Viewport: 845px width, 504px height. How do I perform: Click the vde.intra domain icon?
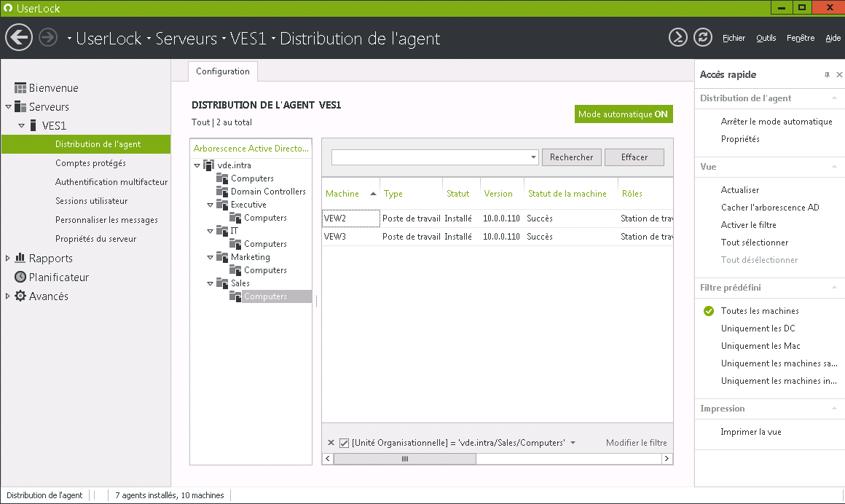pyautogui.click(x=208, y=165)
